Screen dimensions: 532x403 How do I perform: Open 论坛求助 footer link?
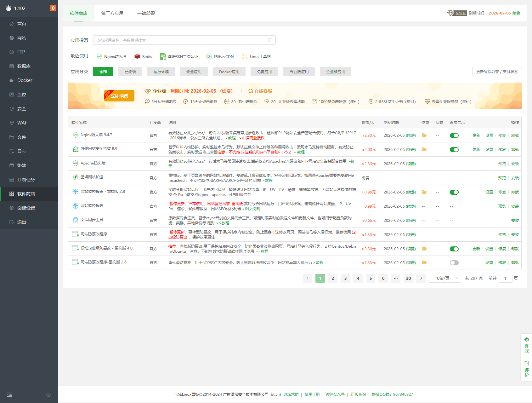[x=291, y=394]
